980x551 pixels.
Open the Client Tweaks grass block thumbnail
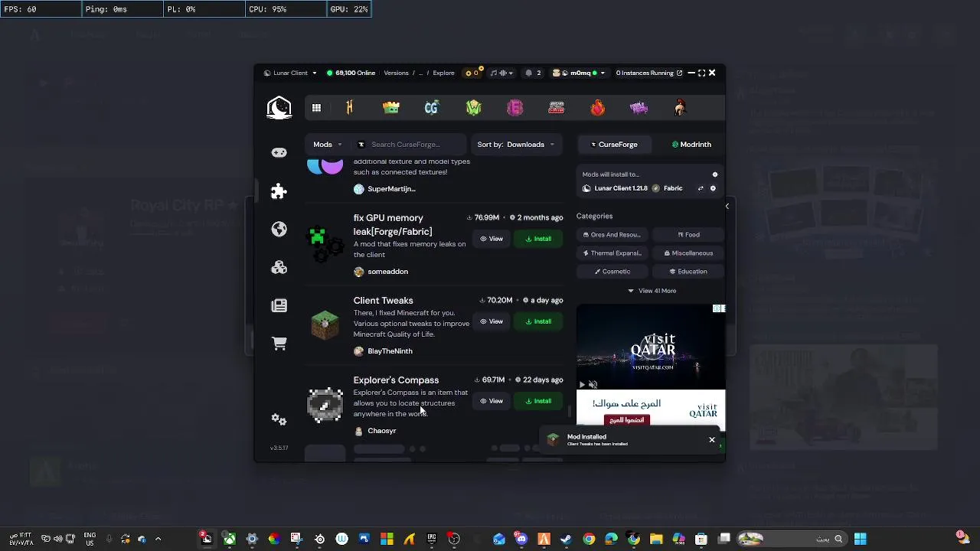tap(325, 325)
